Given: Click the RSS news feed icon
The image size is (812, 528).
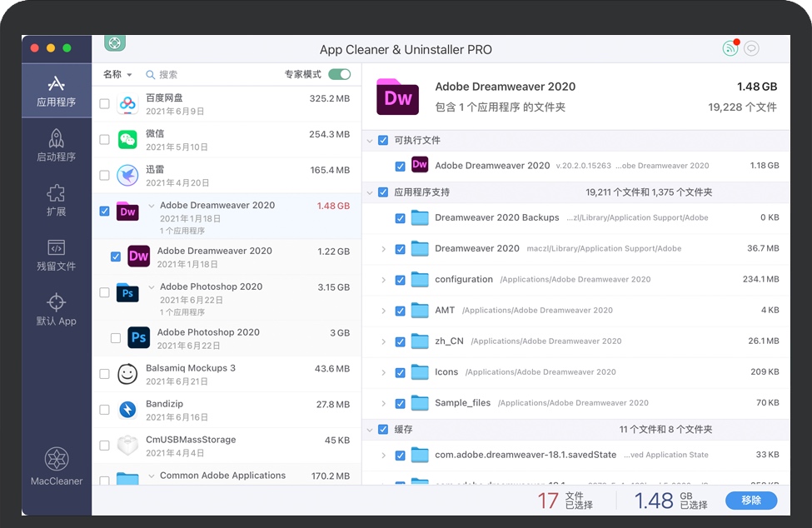Looking at the screenshot, I should point(730,48).
